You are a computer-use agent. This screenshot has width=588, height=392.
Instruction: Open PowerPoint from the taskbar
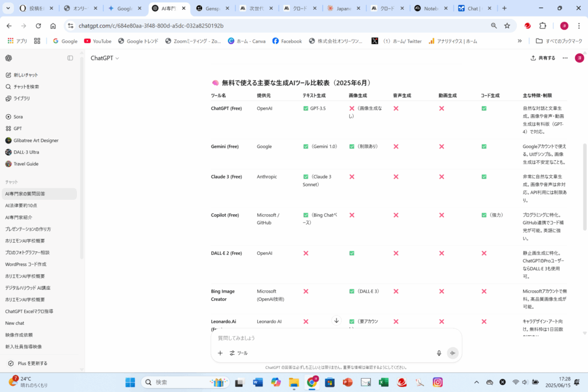click(347, 382)
